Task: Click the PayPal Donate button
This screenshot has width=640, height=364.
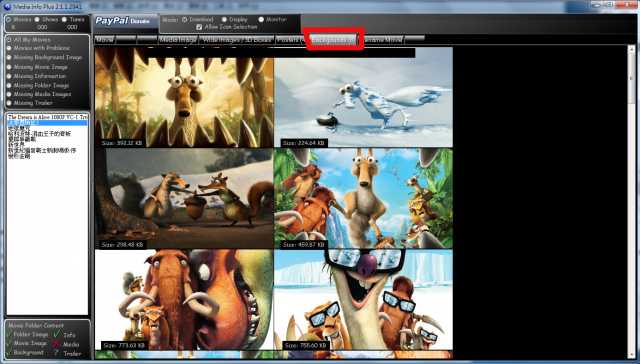Action: (125, 21)
